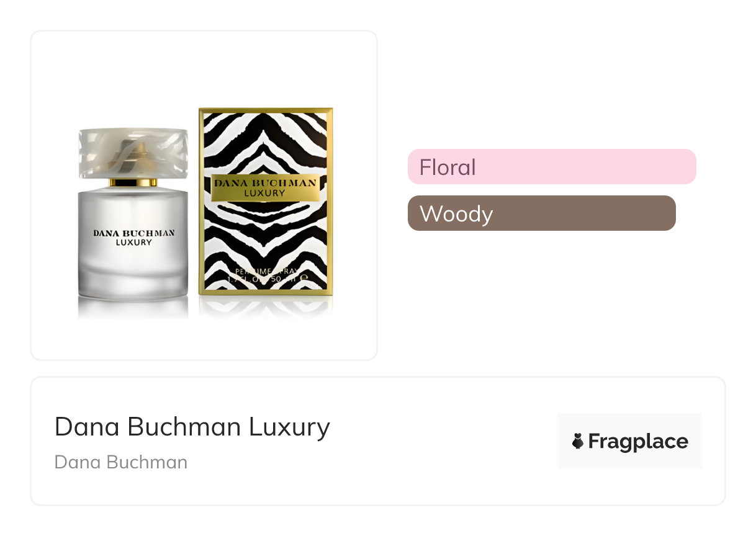
Task: Click the bottle's reflection beneath its base
Action: pyautogui.click(x=133, y=308)
